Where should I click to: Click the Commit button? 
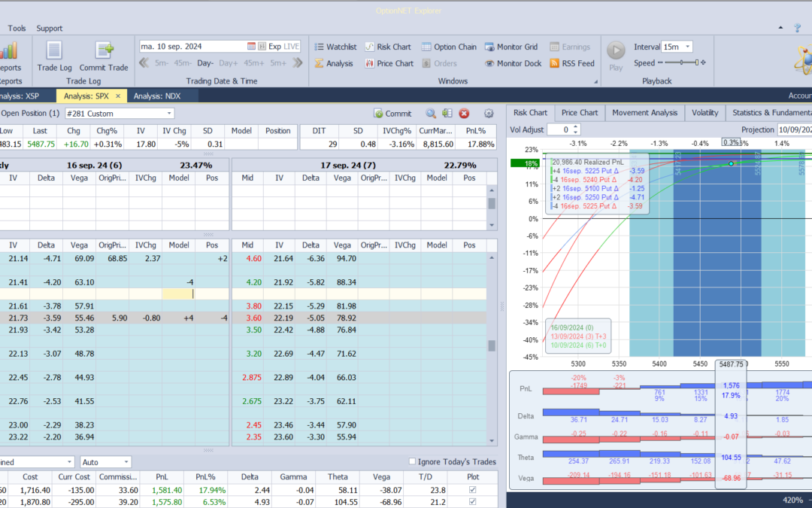[393, 114]
